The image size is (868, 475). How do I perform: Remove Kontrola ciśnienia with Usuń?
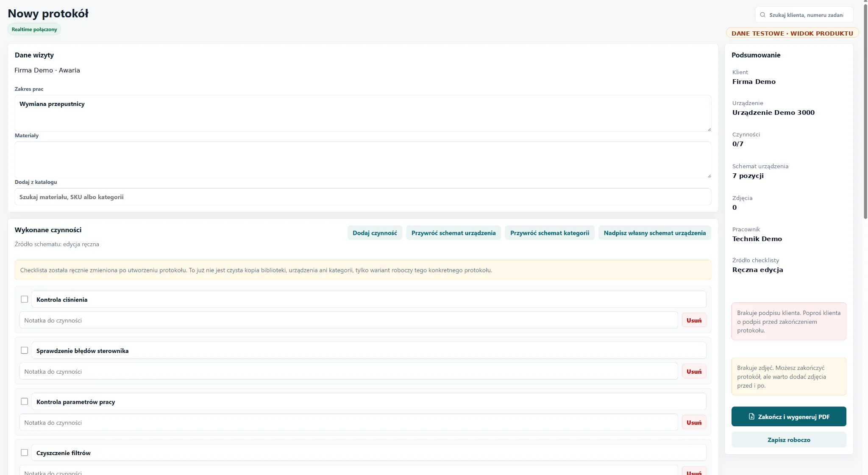[x=694, y=320]
